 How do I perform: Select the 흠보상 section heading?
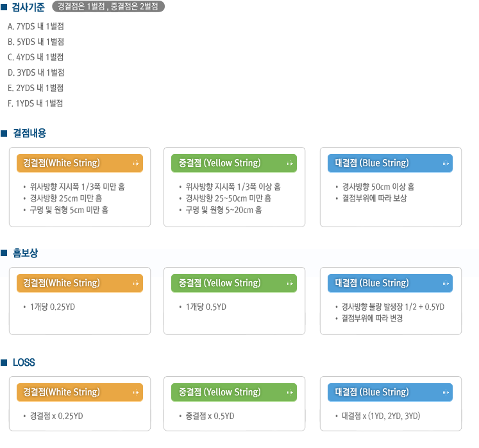(25, 253)
